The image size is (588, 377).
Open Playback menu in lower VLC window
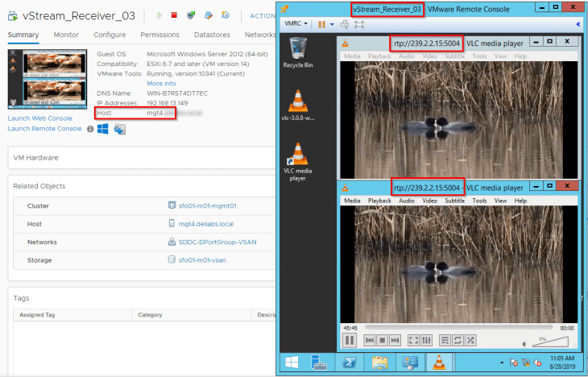point(379,201)
